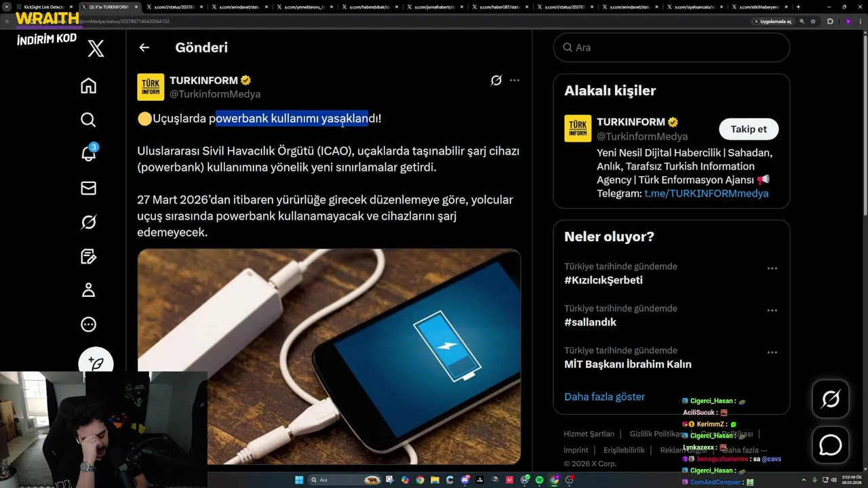Open the tab search dropdown at far left
Viewport: 868px width, 488px height.
click(6, 7)
